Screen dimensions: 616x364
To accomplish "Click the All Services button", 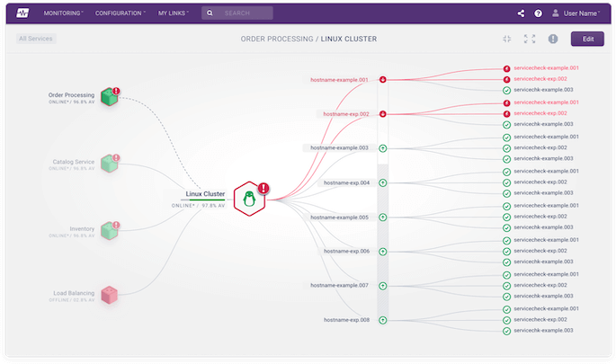I will (x=36, y=39).
